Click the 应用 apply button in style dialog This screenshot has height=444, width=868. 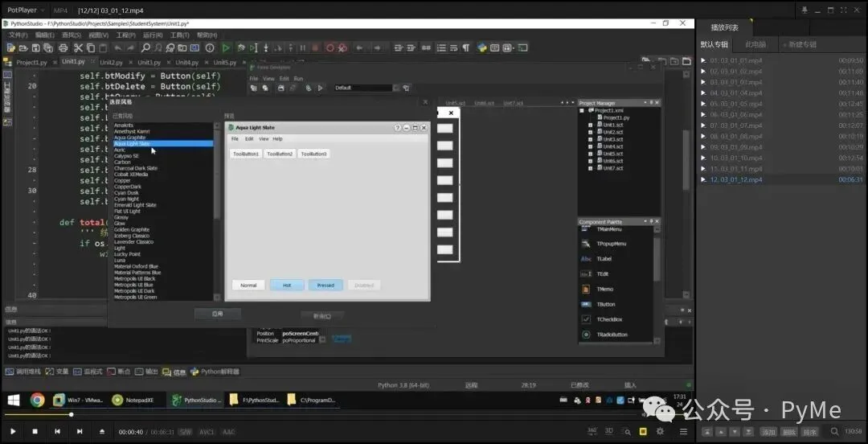217,314
